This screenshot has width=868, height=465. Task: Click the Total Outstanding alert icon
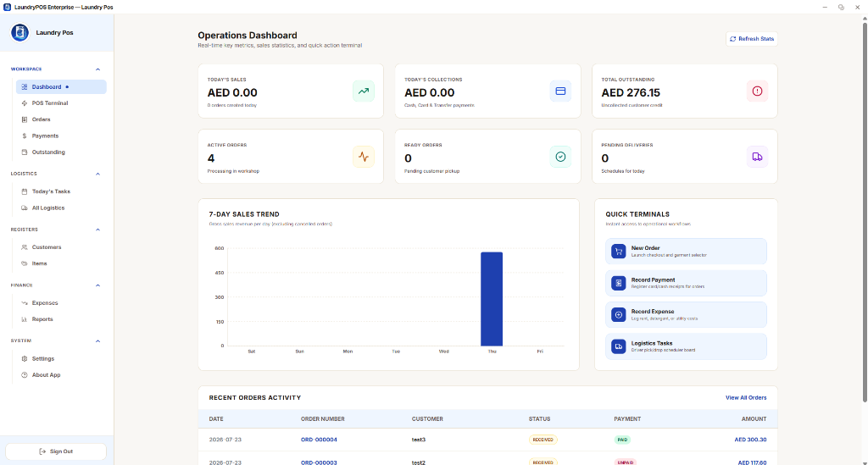757,91
